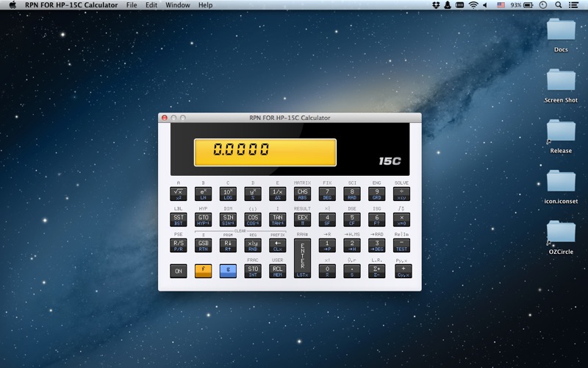Click the STO store key

coord(253,271)
